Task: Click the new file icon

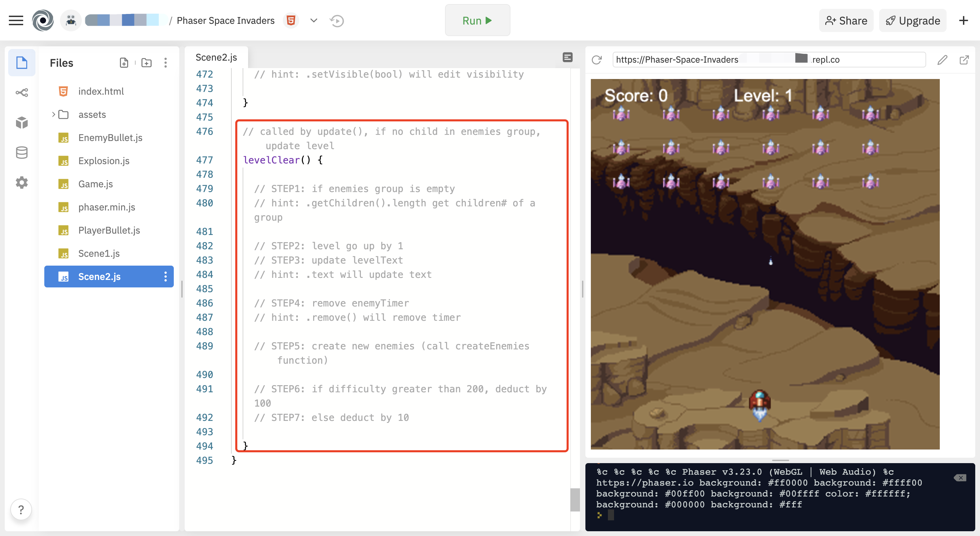Action: 124,63
